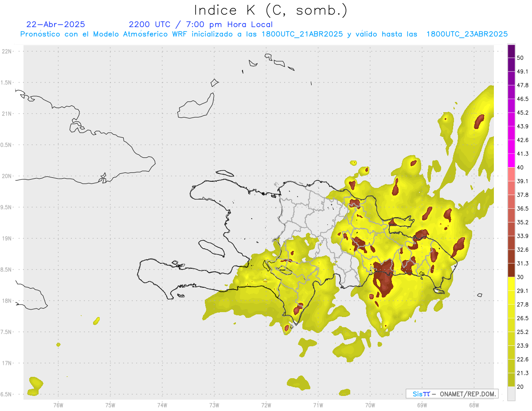Screen dimensions: 532x411
Task: Click the bright yellow colorbar segment between 29.1 and 30
Action: (511, 284)
